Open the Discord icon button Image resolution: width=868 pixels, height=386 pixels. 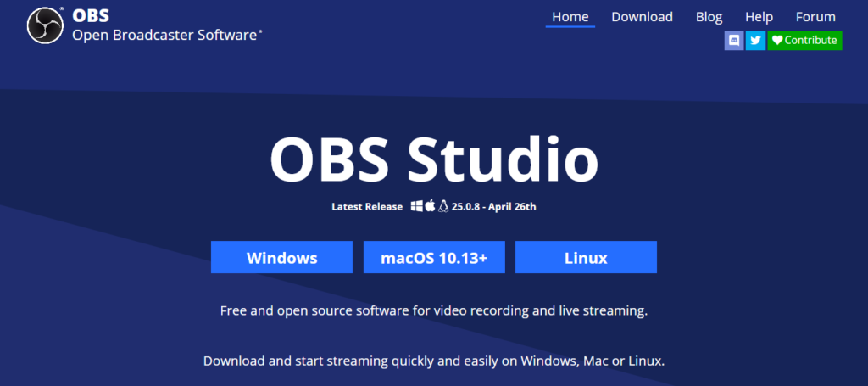pyautogui.click(x=734, y=41)
